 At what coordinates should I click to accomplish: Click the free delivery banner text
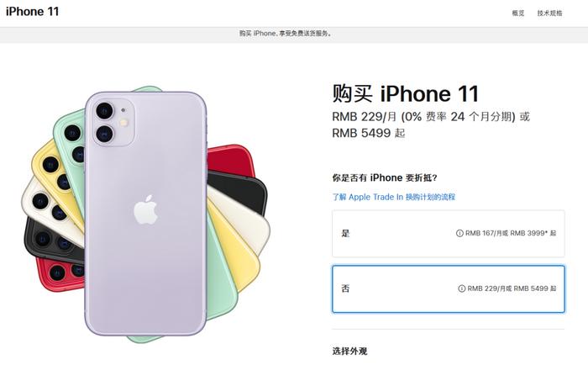286,34
